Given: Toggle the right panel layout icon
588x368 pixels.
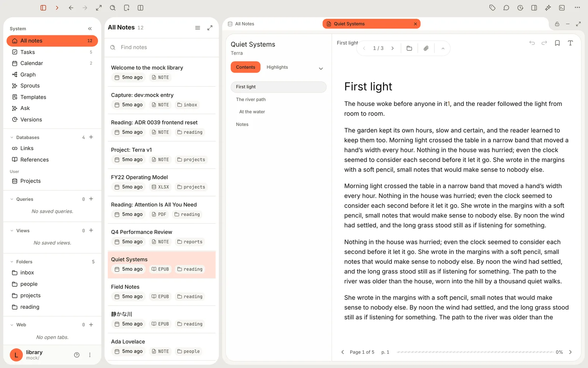Looking at the screenshot, I should coord(534,8).
